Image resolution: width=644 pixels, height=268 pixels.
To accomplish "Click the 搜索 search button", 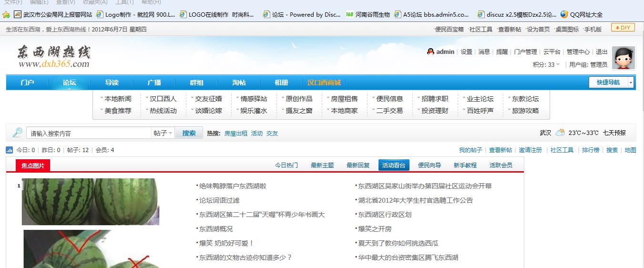I will pyautogui.click(x=189, y=133).
